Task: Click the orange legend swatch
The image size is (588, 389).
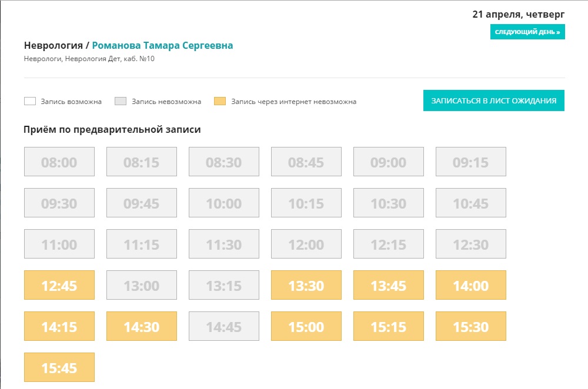Action: click(220, 101)
